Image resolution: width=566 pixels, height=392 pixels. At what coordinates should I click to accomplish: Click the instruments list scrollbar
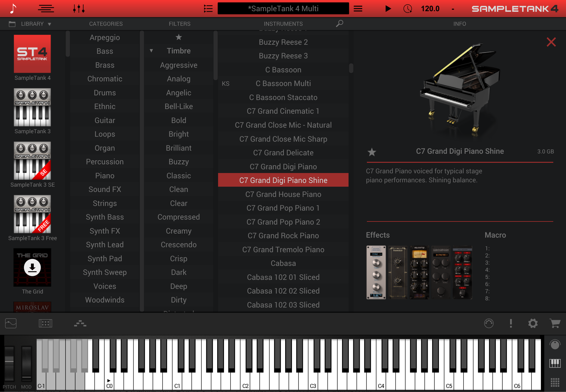(351, 68)
